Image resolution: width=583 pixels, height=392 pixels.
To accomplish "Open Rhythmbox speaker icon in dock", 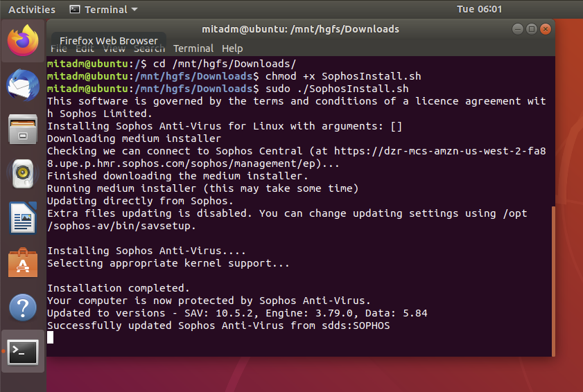I will 23,174.
